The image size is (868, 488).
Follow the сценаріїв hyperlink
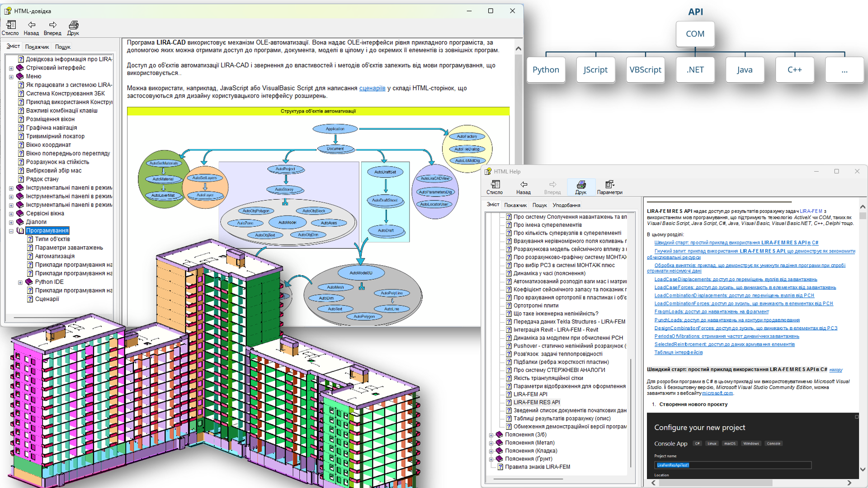(x=372, y=88)
